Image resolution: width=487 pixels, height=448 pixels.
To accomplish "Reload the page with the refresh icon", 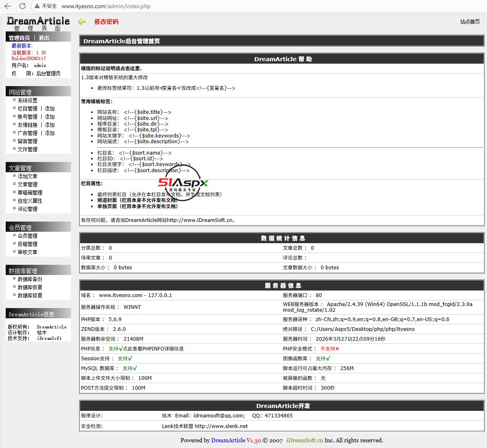I will tap(22, 6).
